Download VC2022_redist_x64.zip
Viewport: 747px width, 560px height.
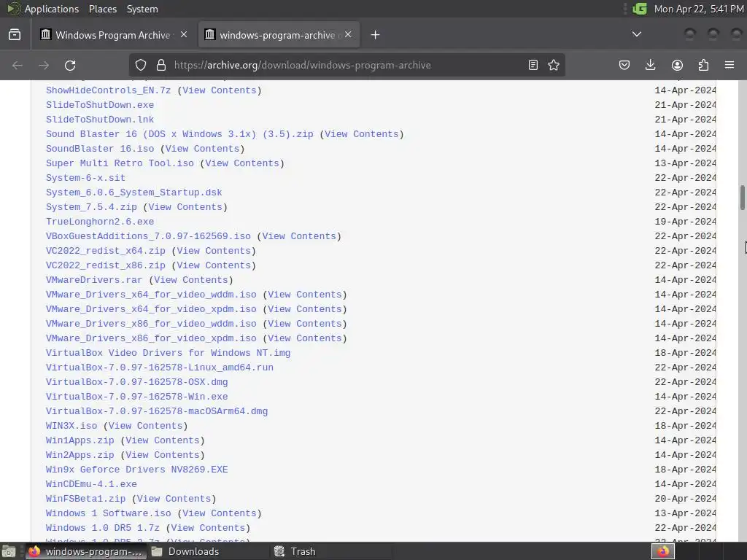coord(105,251)
